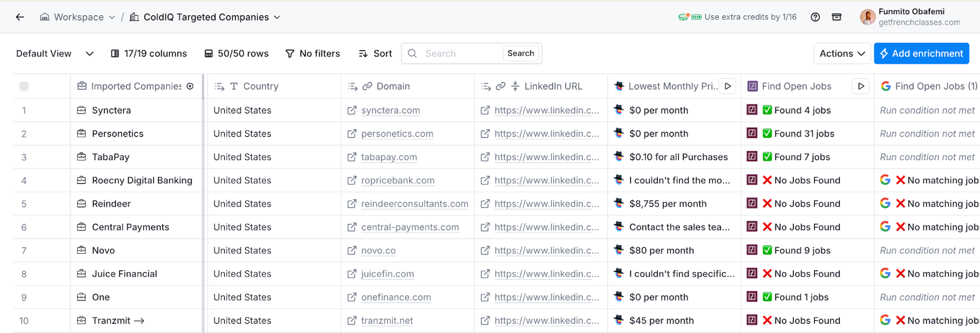Click the credits battery icon

click(x=696, y=17)
